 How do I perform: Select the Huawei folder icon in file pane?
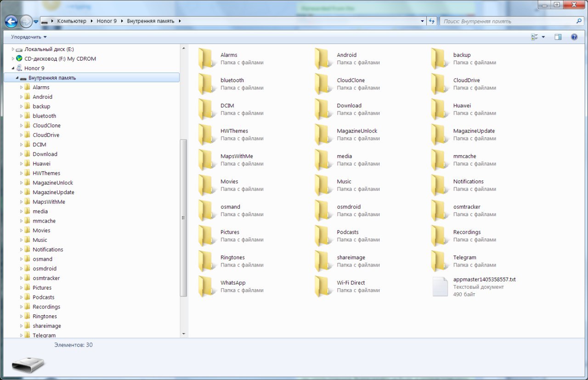click(440, 109)
